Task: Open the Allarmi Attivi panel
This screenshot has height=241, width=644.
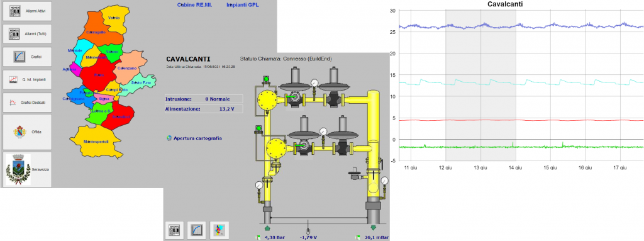Action: [x=28, y=11]
